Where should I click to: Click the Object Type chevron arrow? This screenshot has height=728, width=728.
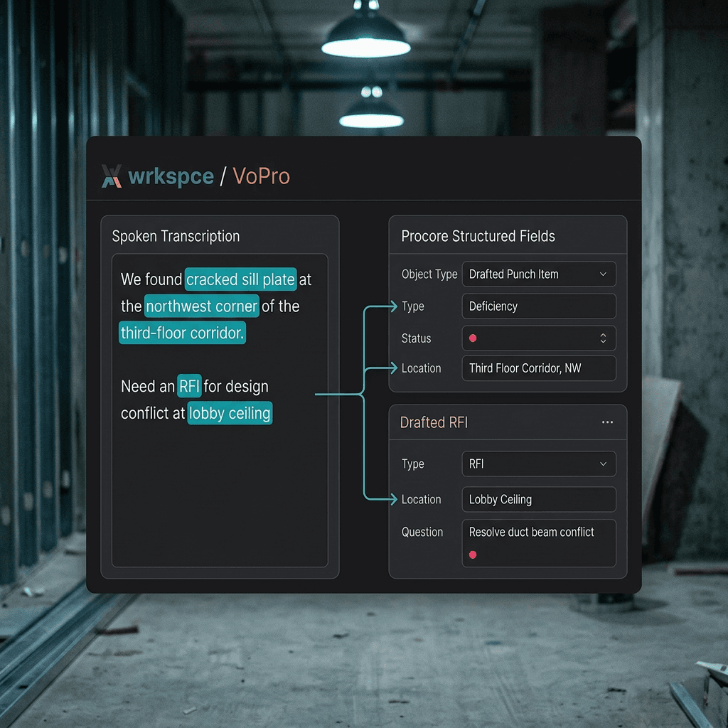(x=603, y=274)
